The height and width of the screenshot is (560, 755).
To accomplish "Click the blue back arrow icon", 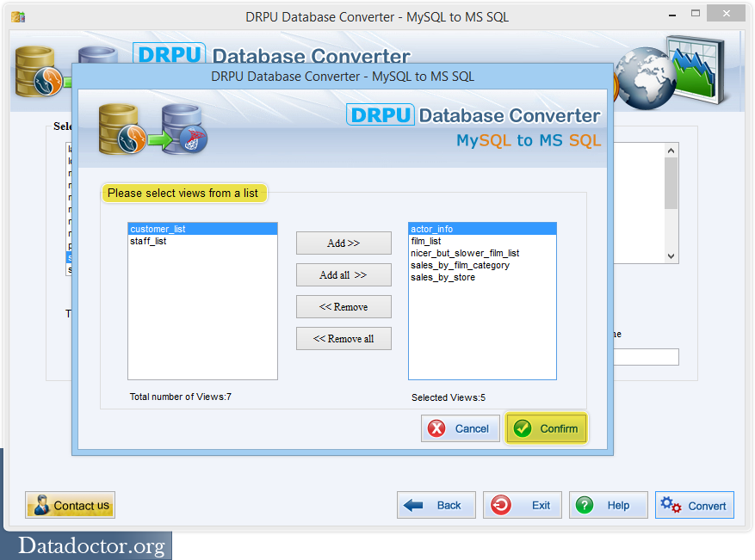I will (x=413, y=505).
